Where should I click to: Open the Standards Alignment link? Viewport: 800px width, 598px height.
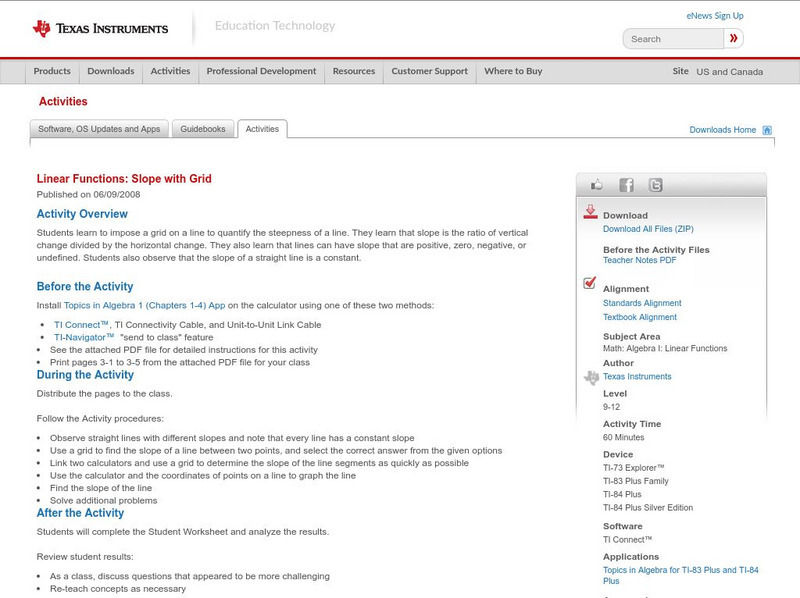pos(642,303)
